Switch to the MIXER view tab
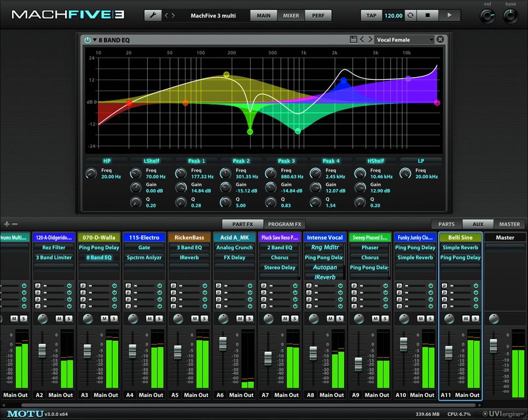 coord(291,15)
